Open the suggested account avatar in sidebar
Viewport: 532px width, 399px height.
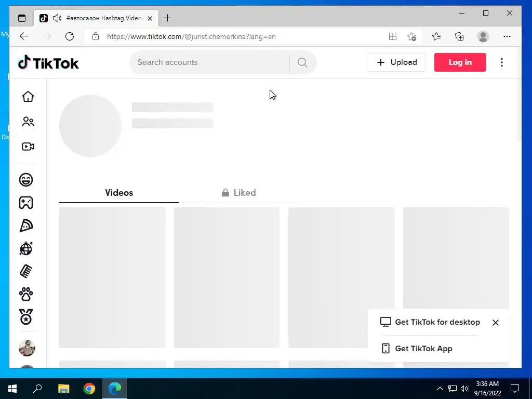[x=27, y=348]
